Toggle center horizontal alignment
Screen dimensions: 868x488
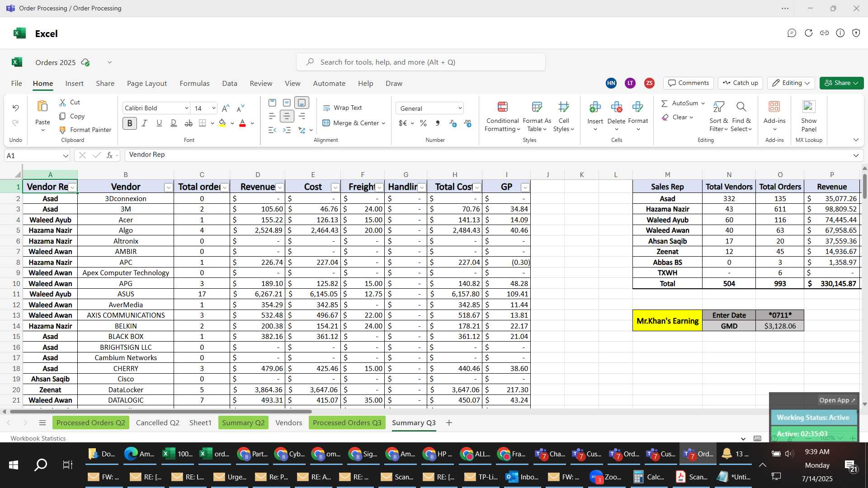click(x=287, y=116)
